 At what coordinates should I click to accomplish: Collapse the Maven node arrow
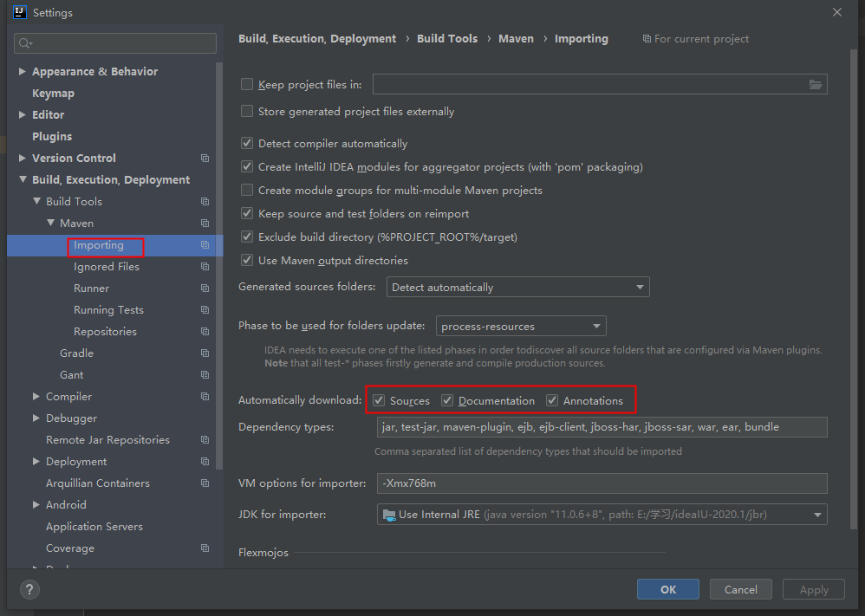click(50, 223)
